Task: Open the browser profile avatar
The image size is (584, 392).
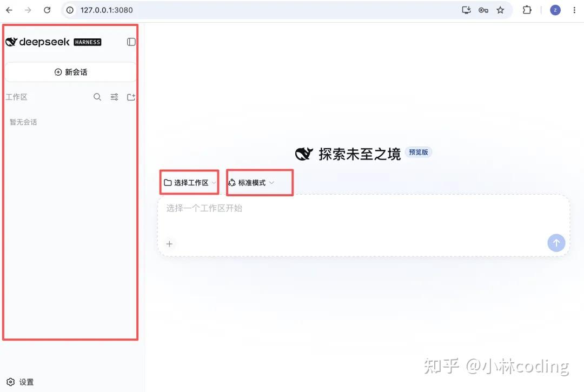Action: [555, 10]
